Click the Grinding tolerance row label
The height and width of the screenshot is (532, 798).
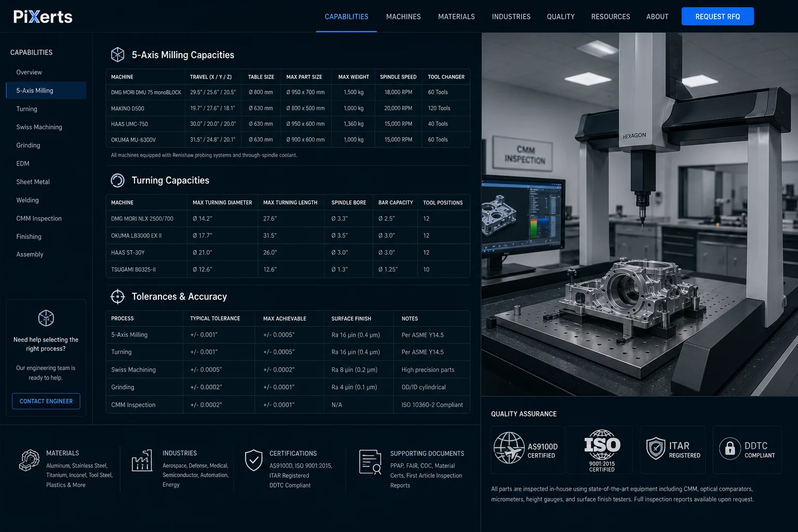123,388
